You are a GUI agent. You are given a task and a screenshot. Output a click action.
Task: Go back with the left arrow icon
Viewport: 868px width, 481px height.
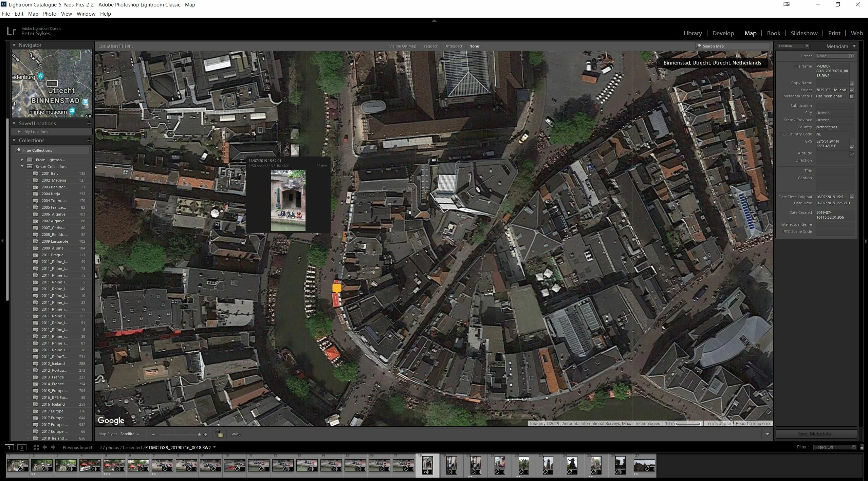44,447
